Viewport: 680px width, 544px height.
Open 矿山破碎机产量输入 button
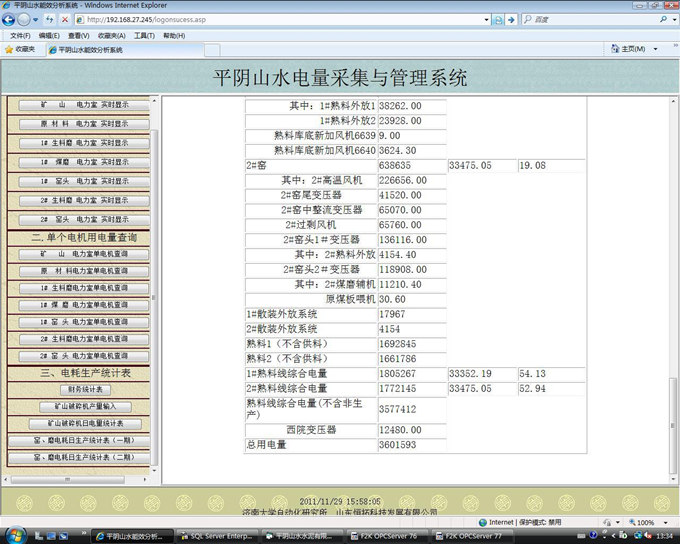[x=84, y=407]
